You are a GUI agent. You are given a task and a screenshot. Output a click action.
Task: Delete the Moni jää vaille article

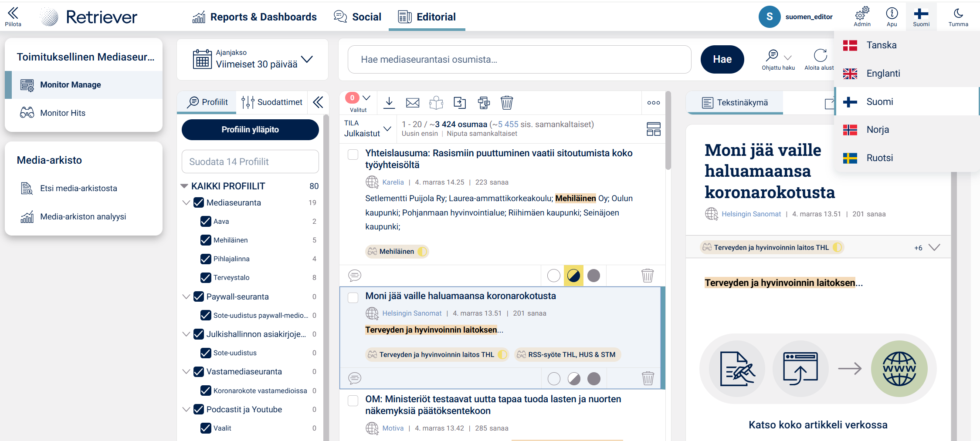[648, 378]
